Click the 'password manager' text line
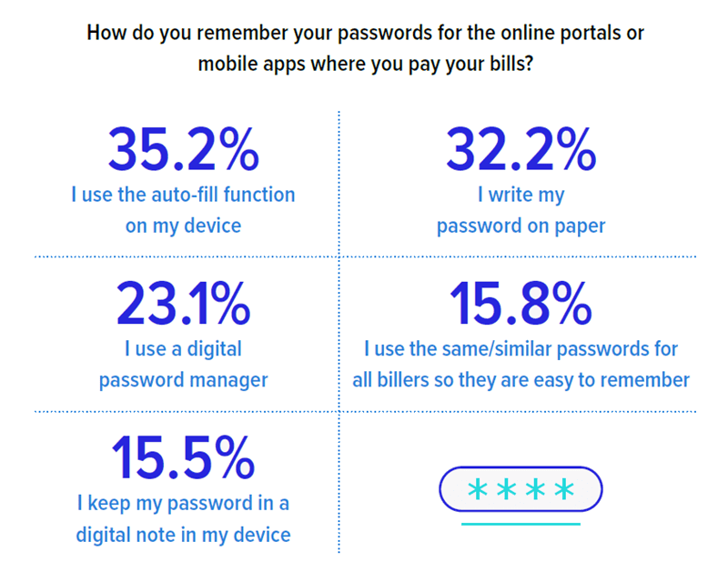The image size is (728, 572). [184, 380]
